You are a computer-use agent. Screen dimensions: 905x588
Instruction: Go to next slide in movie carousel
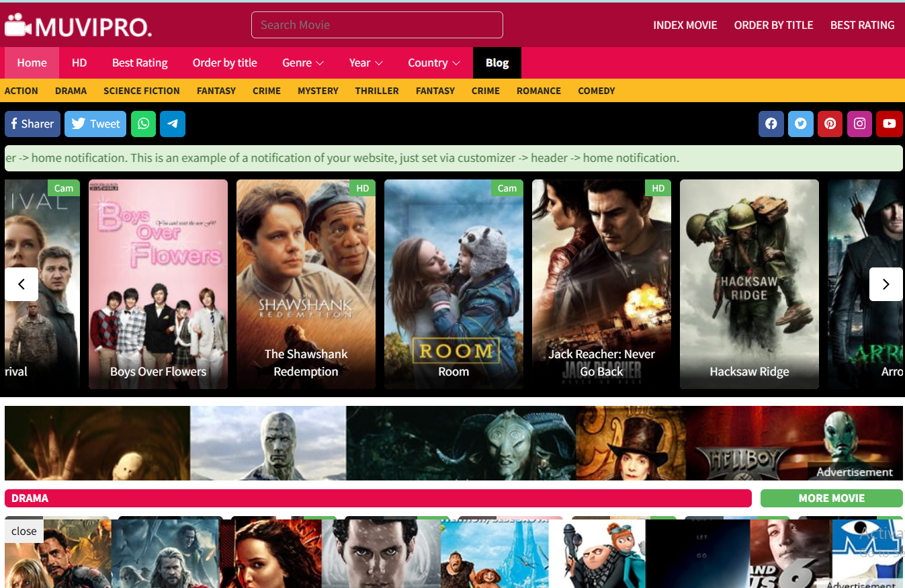pyautogui.click(x=886, y=284)
